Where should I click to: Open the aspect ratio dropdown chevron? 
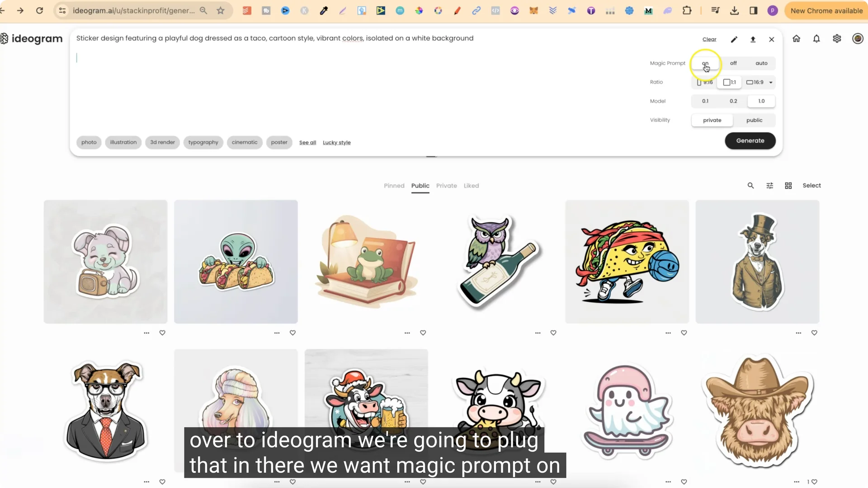772,82
